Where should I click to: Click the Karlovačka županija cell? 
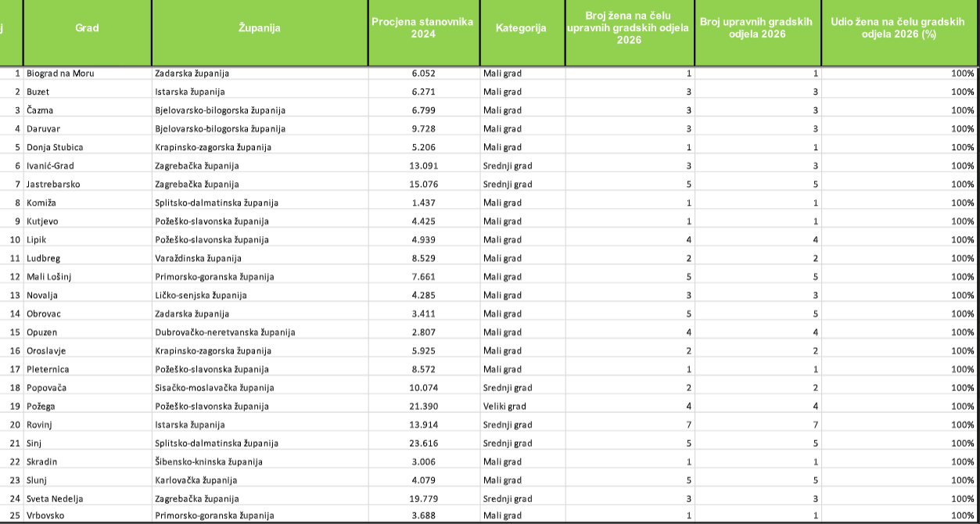click(x=196, y=480)
